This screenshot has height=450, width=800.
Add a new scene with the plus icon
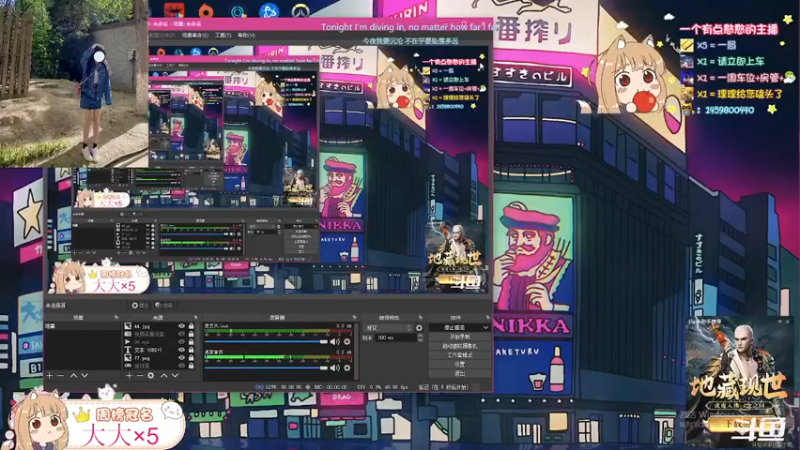(x=49, y=376)
